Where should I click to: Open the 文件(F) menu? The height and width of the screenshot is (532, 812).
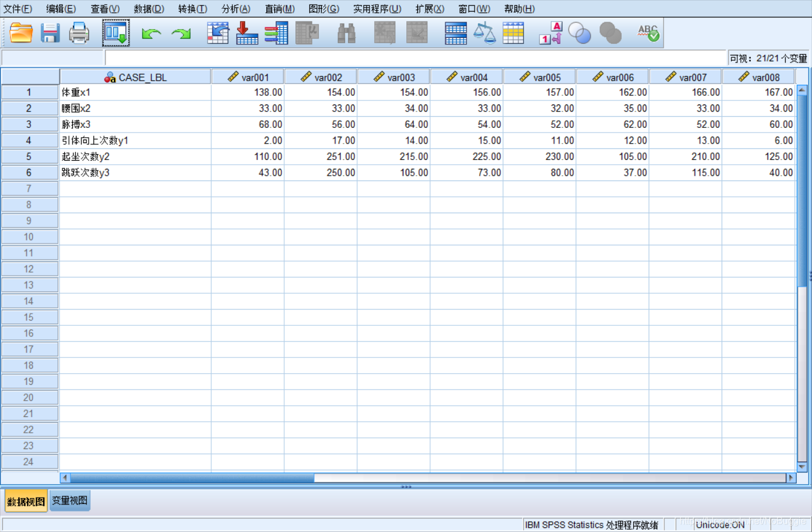click(x=18, y=9)
